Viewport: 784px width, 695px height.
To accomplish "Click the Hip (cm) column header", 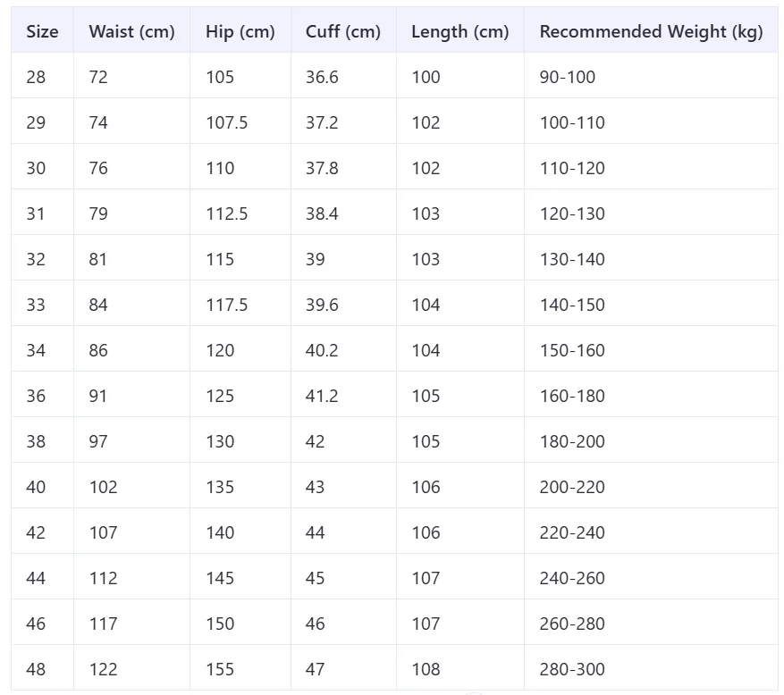I will coord(240,31).
